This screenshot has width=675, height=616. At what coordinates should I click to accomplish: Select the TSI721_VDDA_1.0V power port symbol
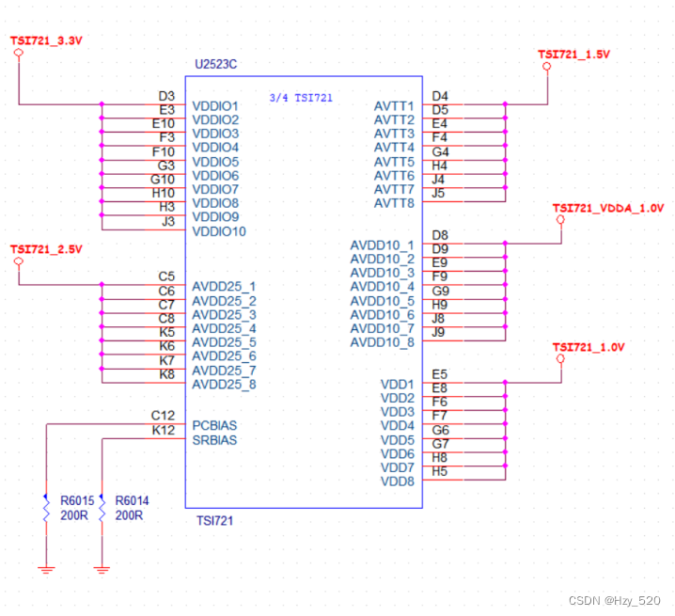click(x=561, y=220)
